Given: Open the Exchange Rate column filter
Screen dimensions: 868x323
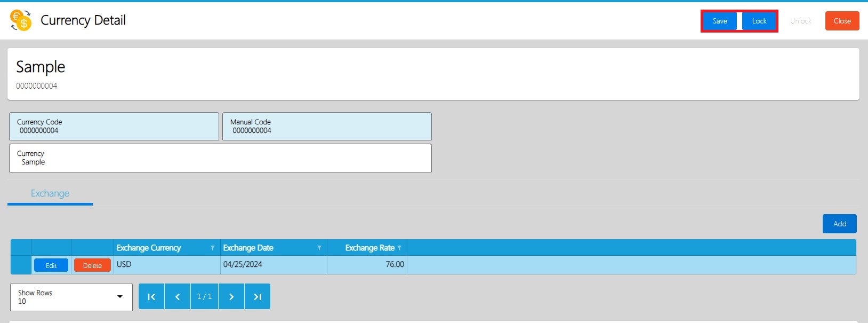Looking at the screenshot, I should [399, 248].
